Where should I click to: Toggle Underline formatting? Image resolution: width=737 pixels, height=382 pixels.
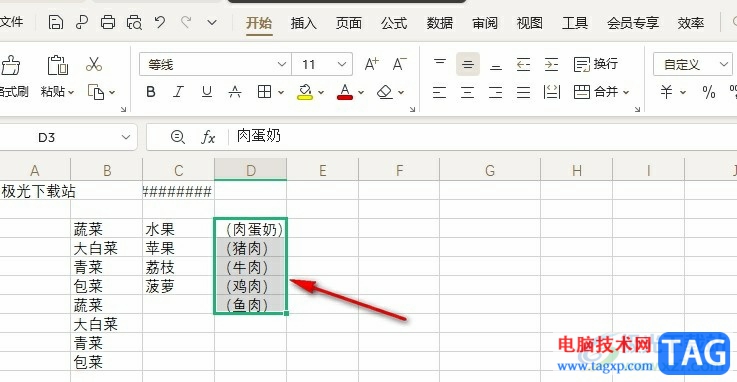[x=207, y=92]
